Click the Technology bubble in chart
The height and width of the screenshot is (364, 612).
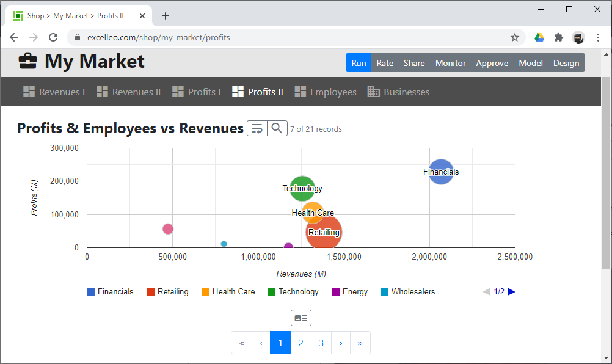pos(302,189)
